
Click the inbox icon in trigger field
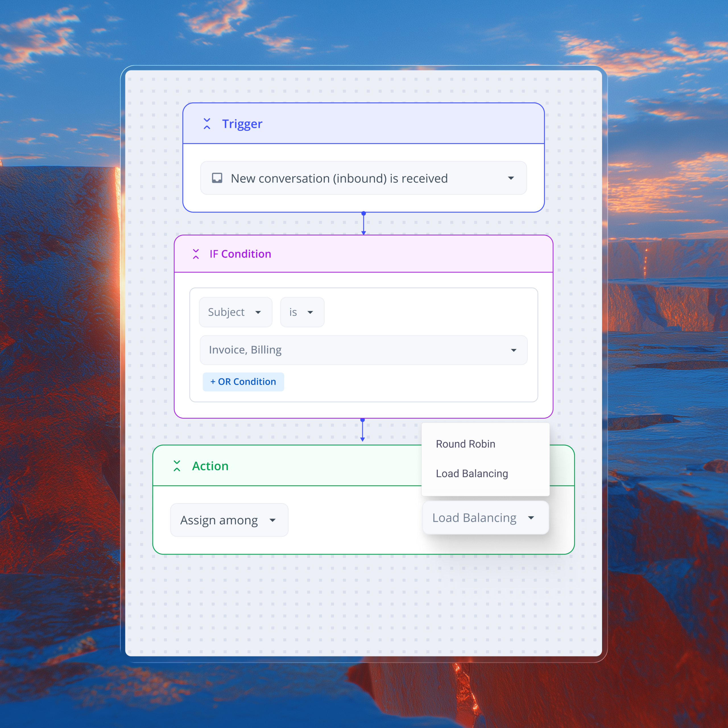coord(217,178)
